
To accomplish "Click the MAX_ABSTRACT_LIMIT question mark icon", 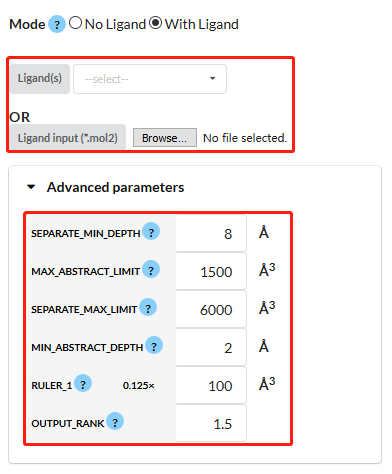I will (x=151, y=269).
